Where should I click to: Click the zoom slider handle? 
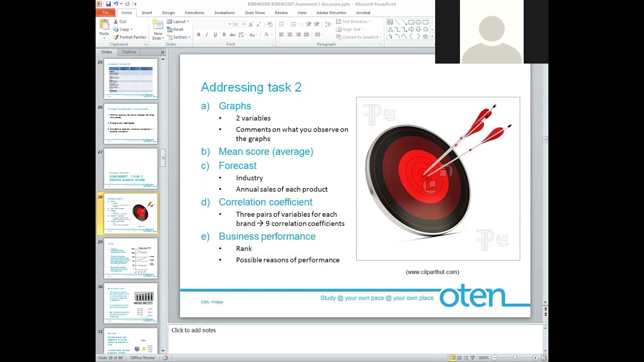514,357
